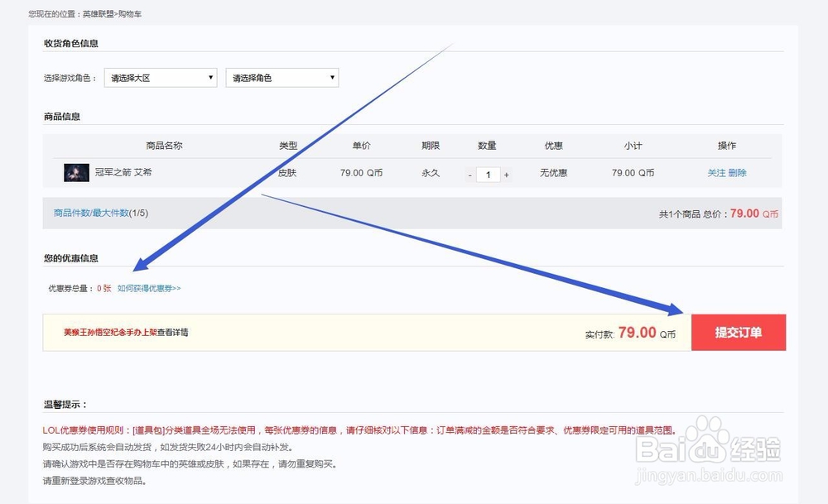Viewport: 828px width, 504px height.
Task: Open the 如何获得优惠券>> link
Action: (149, 288)
